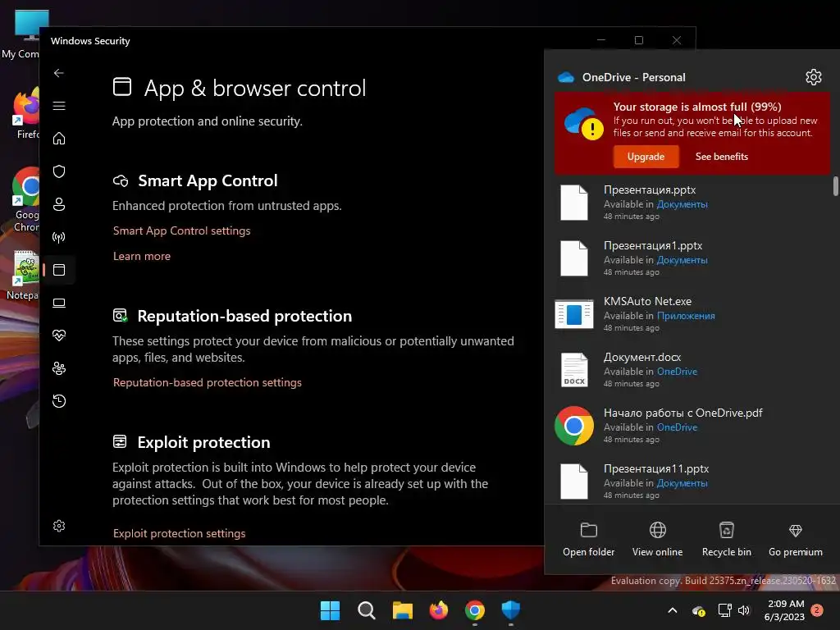
Task: Switch to Chrome in the taskbar
Action: coord(475,610)
